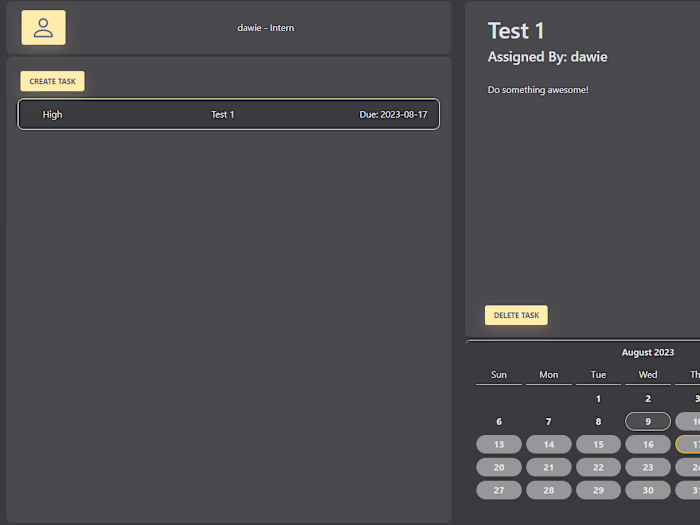700x525 pixels.
Task: Click the Wed column header
Action: (648, 375)
